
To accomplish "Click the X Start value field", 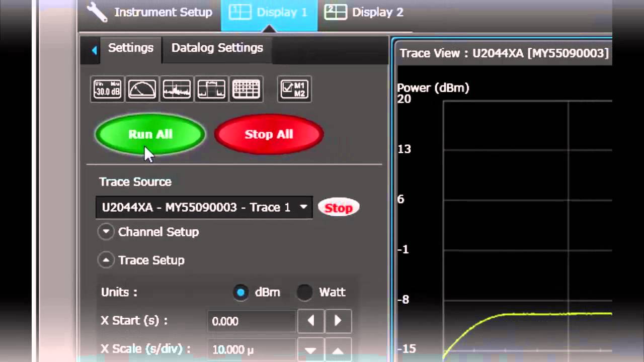I will (x=252, y=321).
